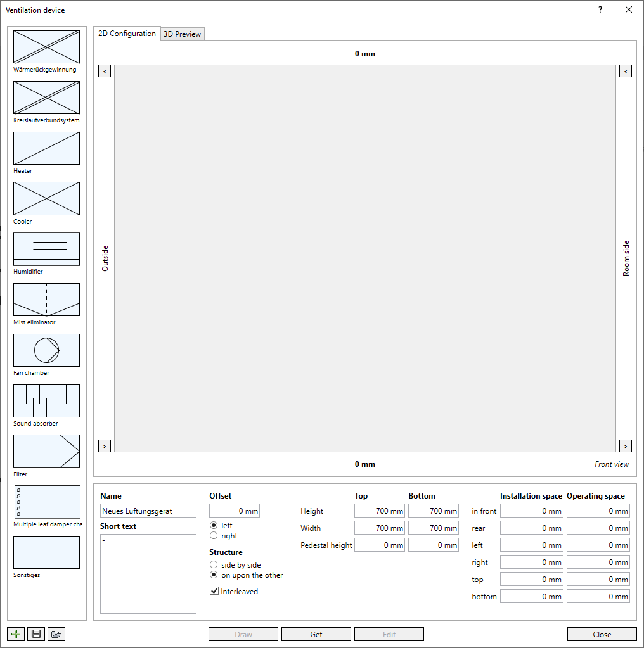Choose the Sound absorber icon

point(46,401)
